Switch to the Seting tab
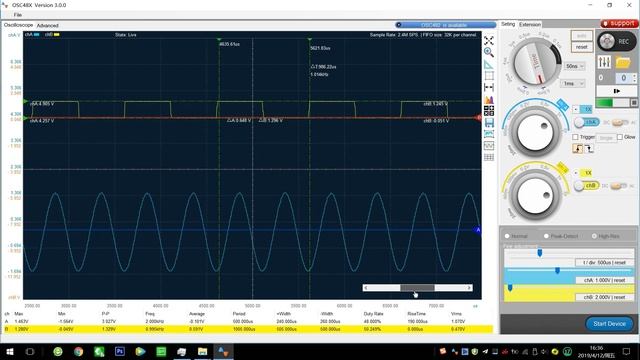 click(508, 24)
